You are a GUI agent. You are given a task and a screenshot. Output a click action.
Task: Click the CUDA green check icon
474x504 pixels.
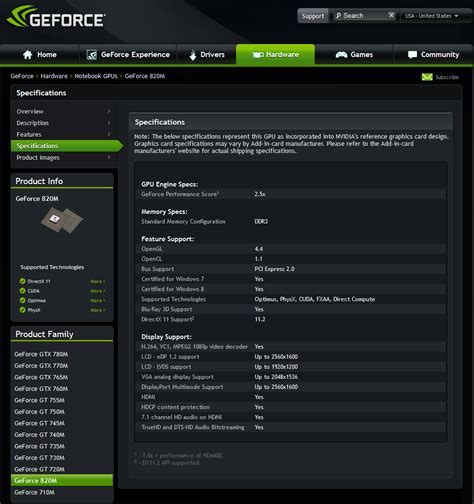[22, 291]
